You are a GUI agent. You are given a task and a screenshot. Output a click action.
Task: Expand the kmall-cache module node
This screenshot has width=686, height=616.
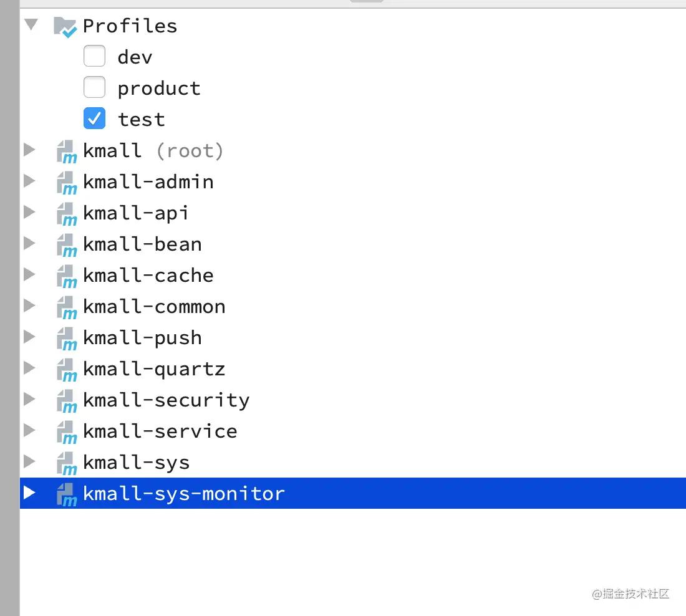(x=29, y=274)
